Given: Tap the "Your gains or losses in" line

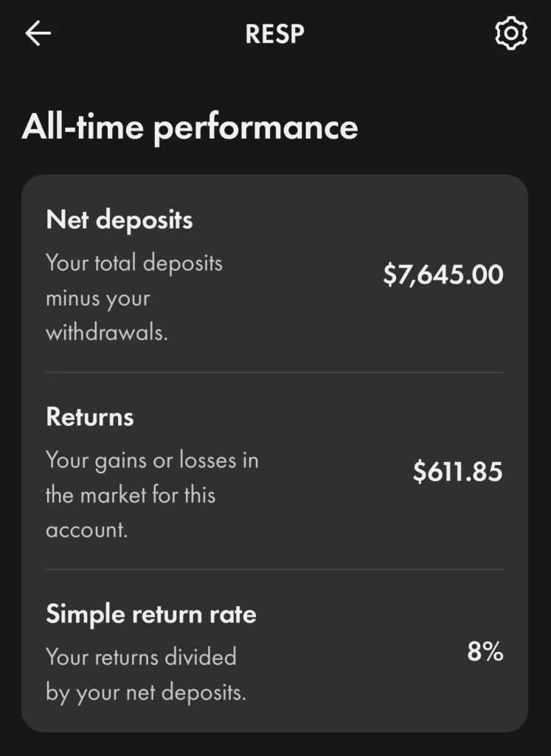Looking at the screenshot, I should [x=152, y=460].
